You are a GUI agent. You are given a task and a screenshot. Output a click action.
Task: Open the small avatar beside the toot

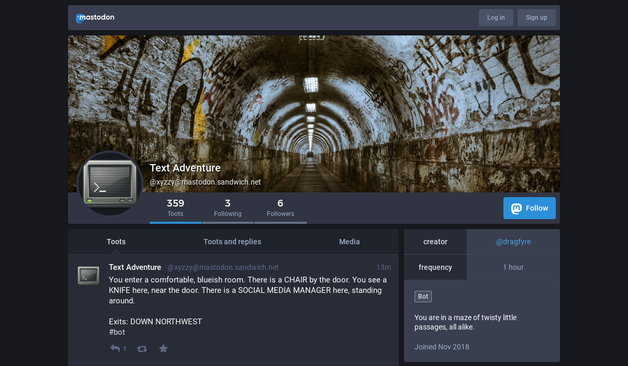tap(89, 276)
